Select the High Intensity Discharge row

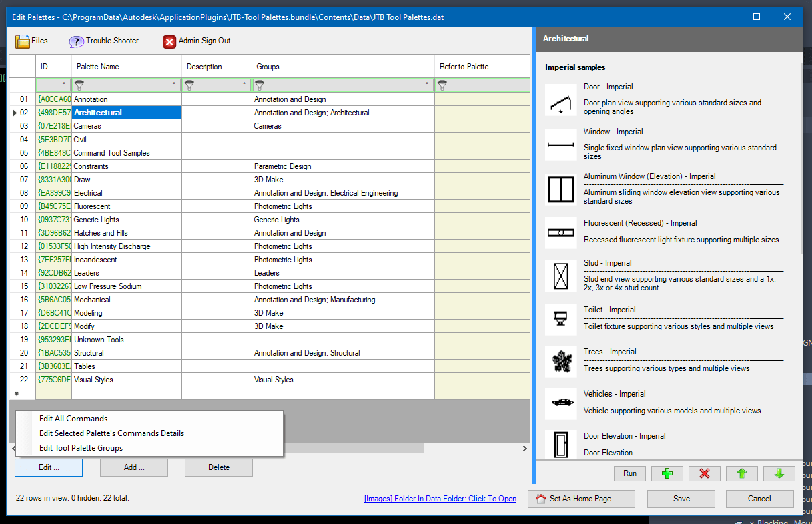(x=127, y=246)
